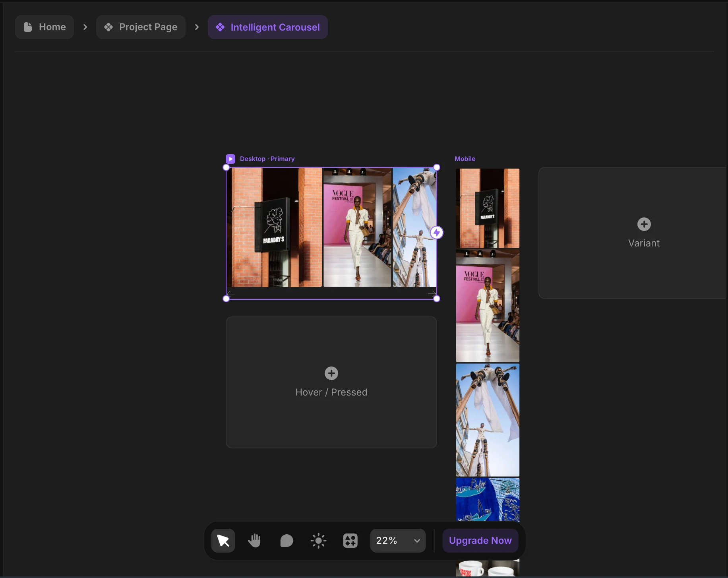Select the comment bubble tool
Viewport: 728px width, 578px height.
coord(287,541)
